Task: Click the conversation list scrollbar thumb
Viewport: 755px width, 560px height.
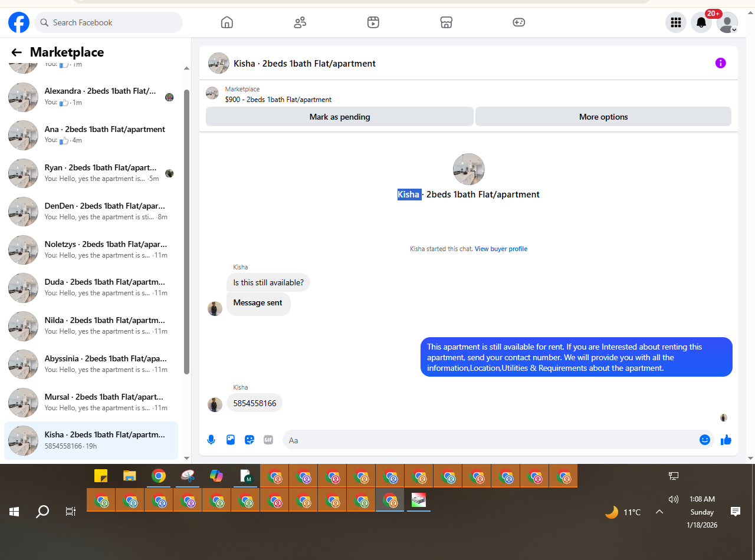Action: (187, 232)
